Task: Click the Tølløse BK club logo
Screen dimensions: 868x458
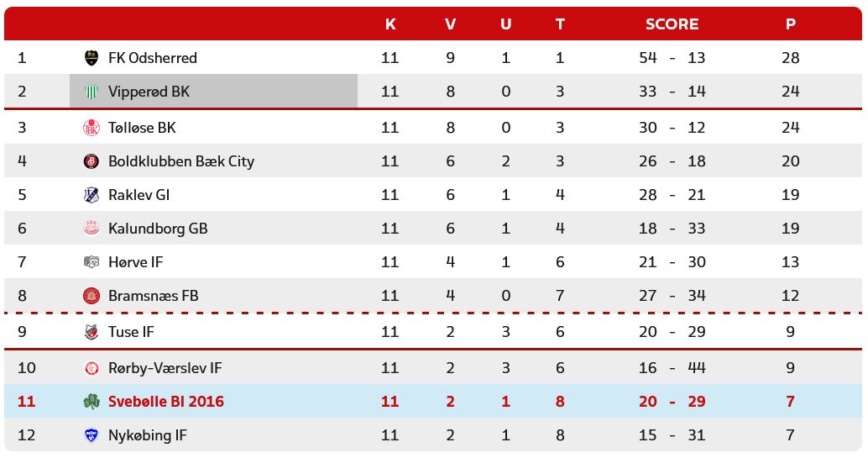Action: pos(92,128)
